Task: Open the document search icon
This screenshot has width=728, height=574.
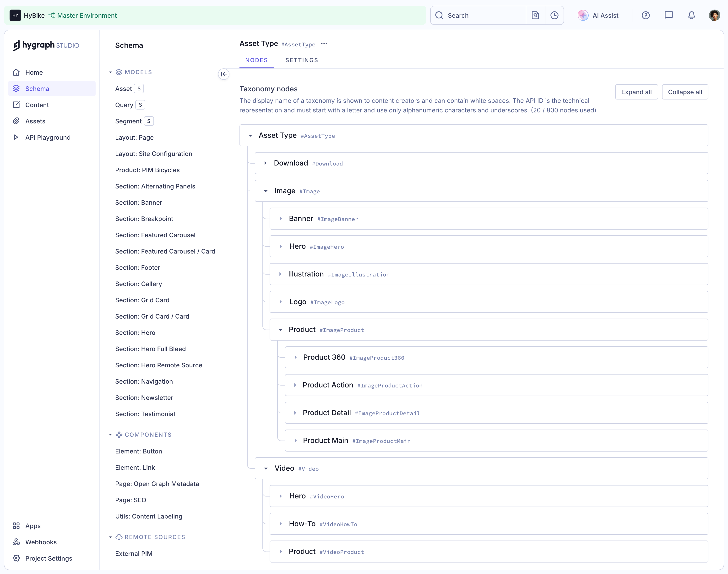Action: coord(535,16)
